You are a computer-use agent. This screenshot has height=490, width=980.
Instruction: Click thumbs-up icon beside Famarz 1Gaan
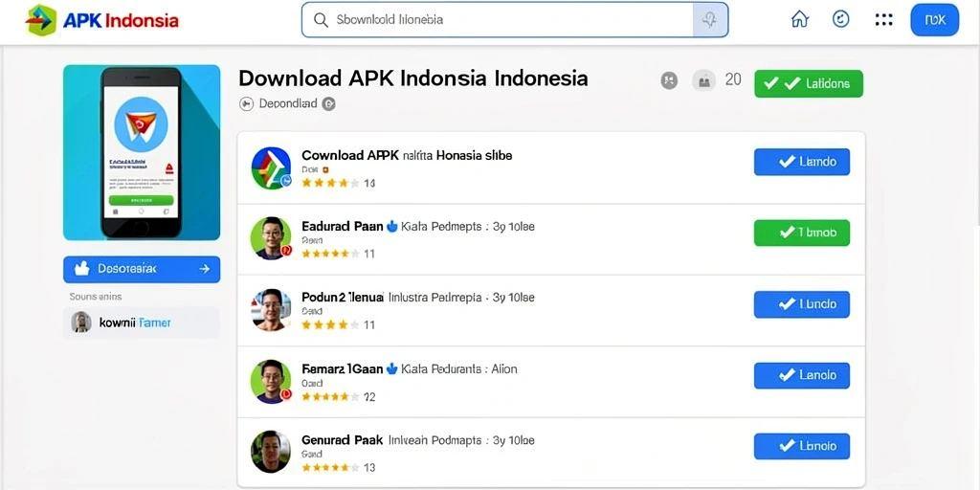(x=392, y=368)
